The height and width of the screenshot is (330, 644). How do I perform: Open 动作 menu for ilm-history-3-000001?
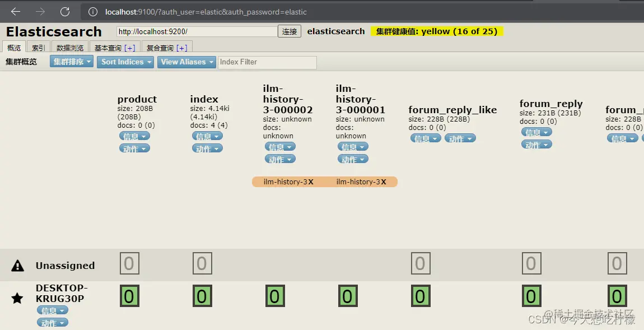tap(353, 159)
